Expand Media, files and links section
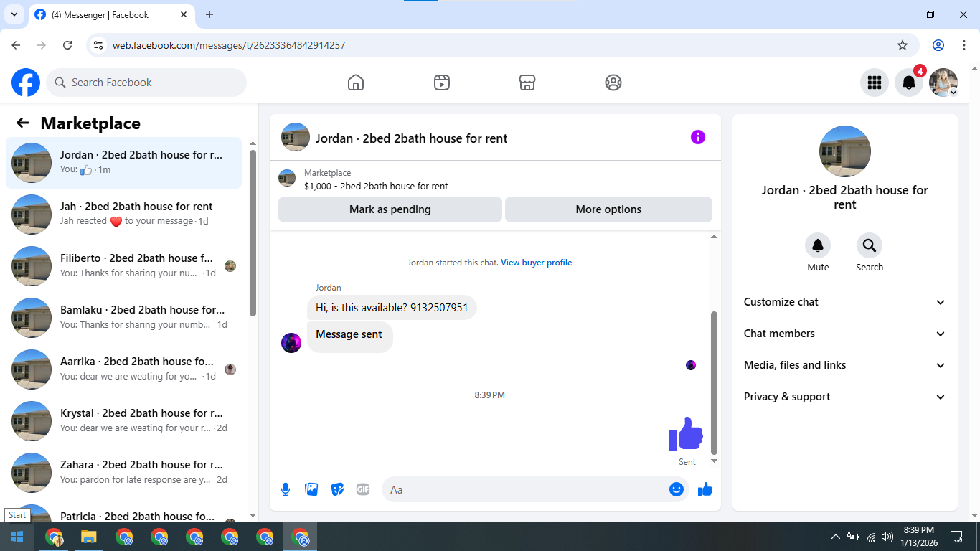This screenshot has height=551, width=980. point(845,365)
